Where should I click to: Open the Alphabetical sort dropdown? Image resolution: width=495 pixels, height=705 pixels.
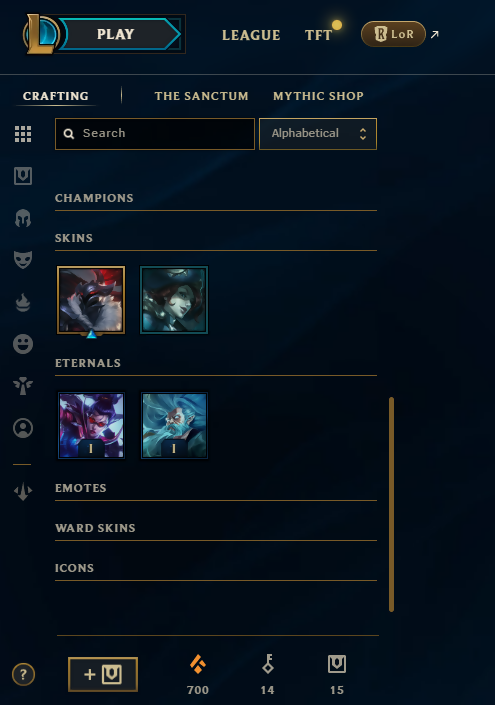coord(318,134)
